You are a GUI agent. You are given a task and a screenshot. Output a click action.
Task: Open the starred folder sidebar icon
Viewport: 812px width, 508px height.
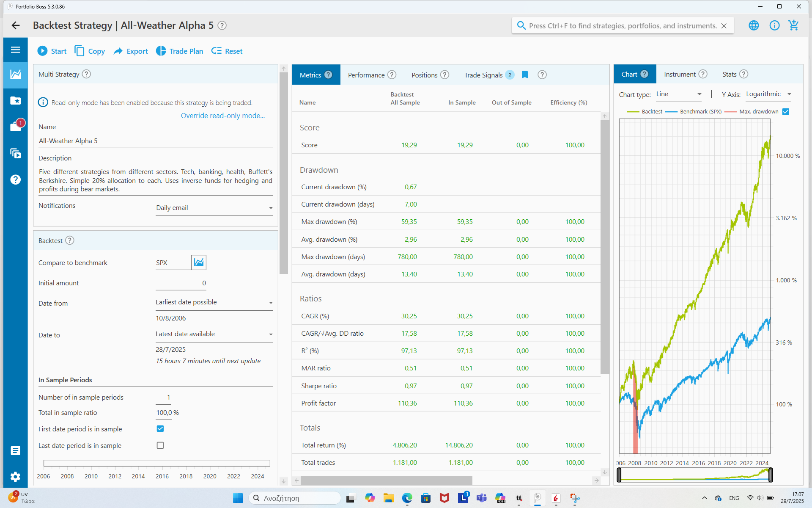(x=16, y=100)
